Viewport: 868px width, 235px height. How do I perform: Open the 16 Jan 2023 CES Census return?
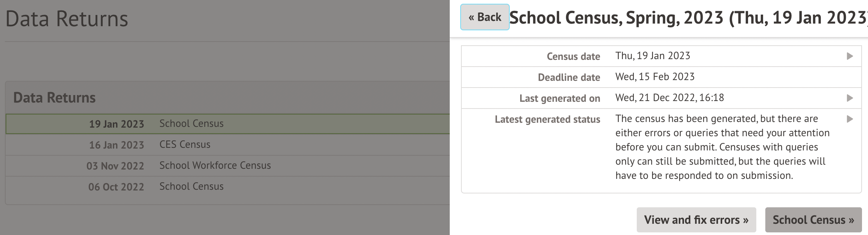pos(185,145)
